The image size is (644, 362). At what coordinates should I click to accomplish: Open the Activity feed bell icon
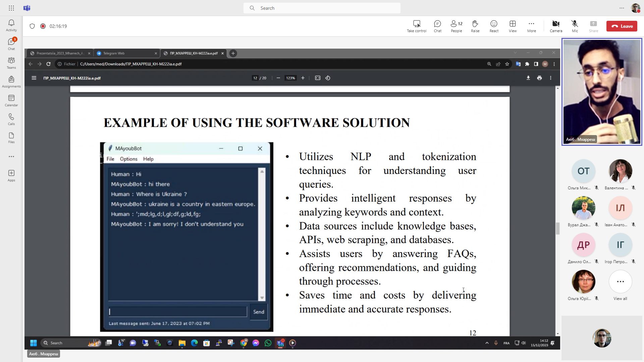click(x=11, y=25)
